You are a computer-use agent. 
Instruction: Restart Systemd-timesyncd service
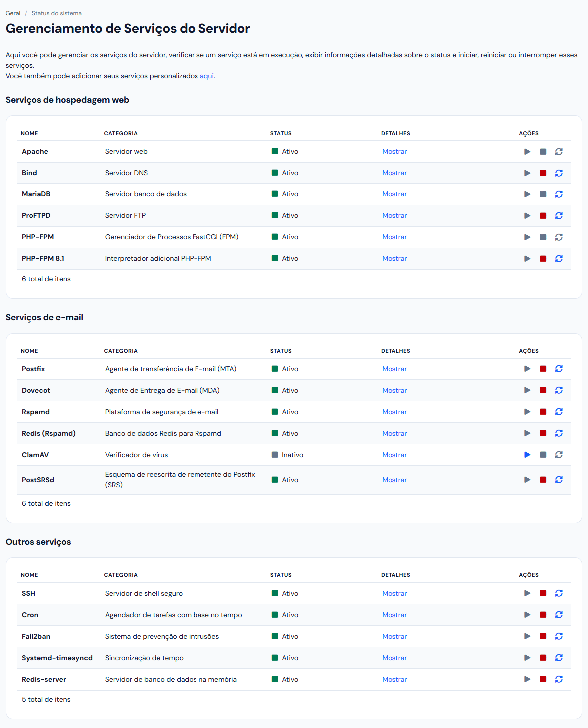tap(559, 658)
